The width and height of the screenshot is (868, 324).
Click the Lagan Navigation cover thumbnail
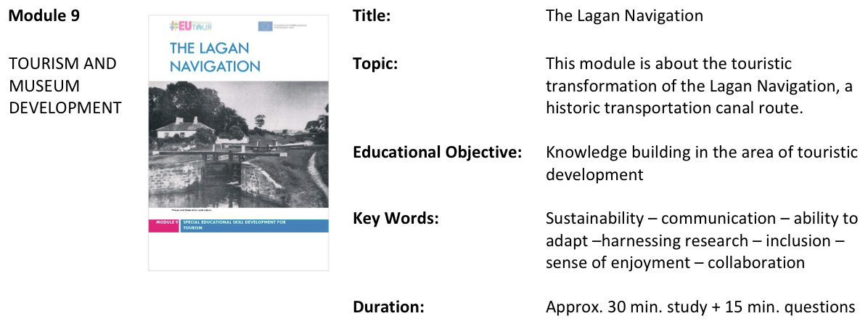[x=238, y=143]
